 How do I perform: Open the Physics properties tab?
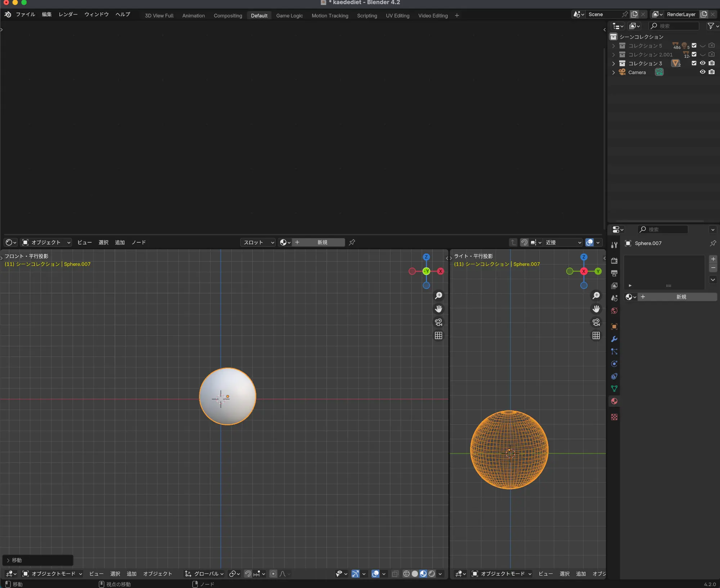614,364
